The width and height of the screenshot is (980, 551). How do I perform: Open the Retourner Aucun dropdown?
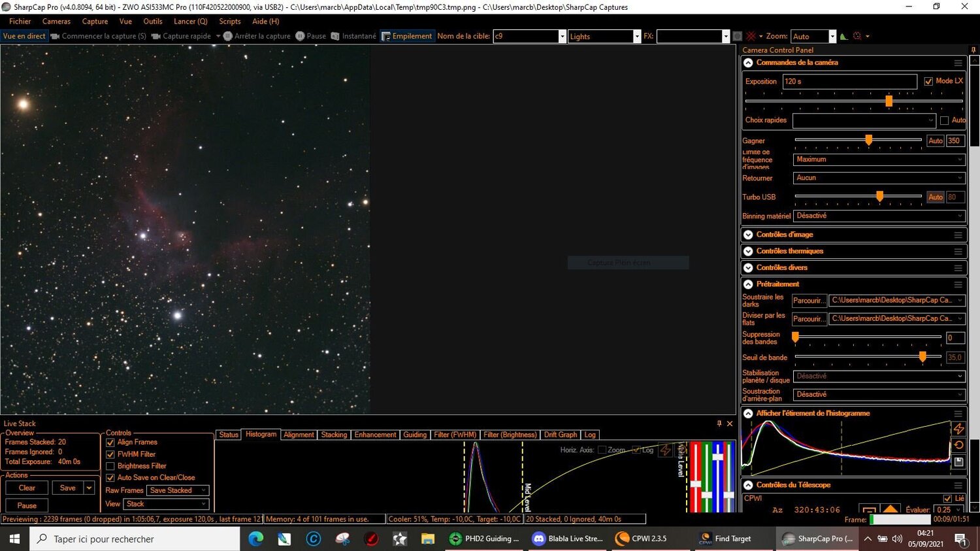(879, 178)
